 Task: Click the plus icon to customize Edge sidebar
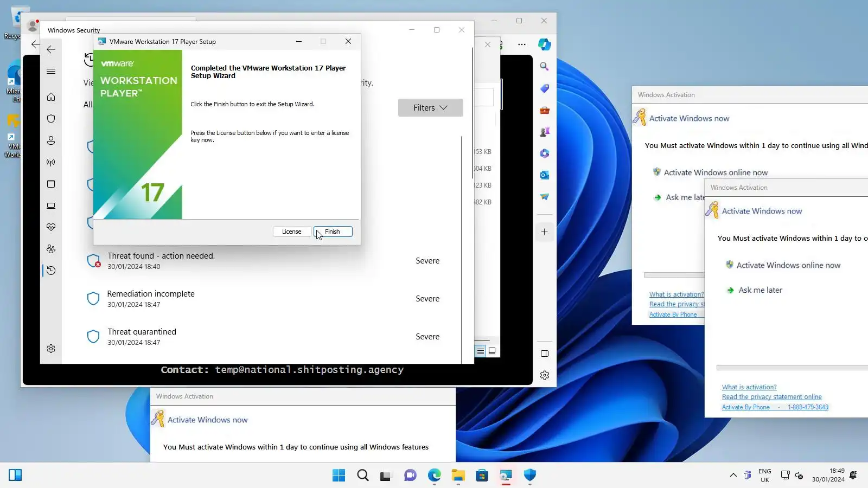tap(545, 232)
